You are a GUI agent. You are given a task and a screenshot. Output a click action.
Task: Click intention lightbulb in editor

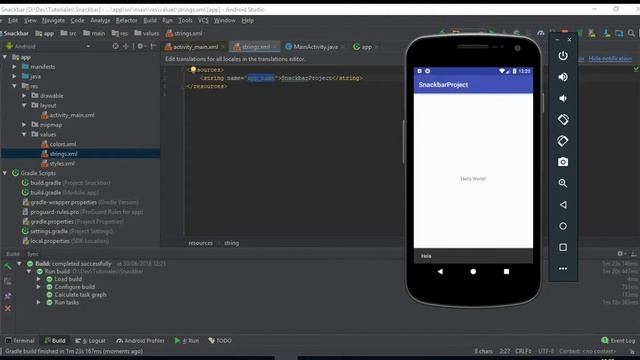pyautogui.click(x=193, y=70)
